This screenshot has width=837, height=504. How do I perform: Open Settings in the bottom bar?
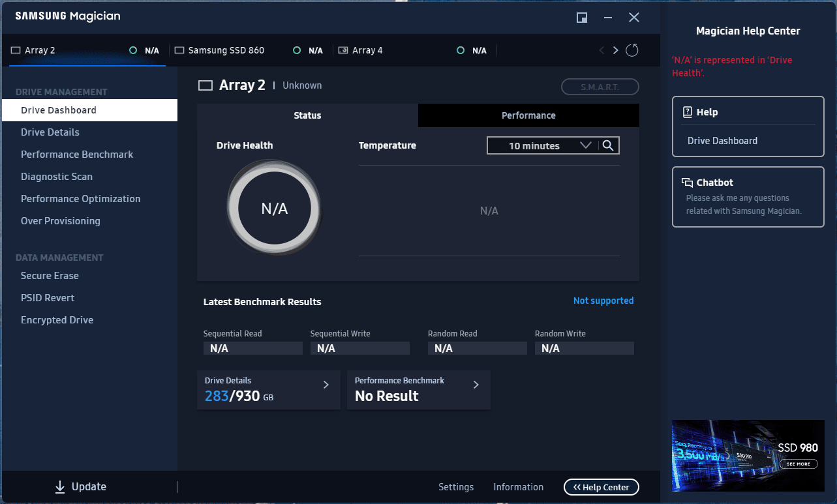click(456, 487)
